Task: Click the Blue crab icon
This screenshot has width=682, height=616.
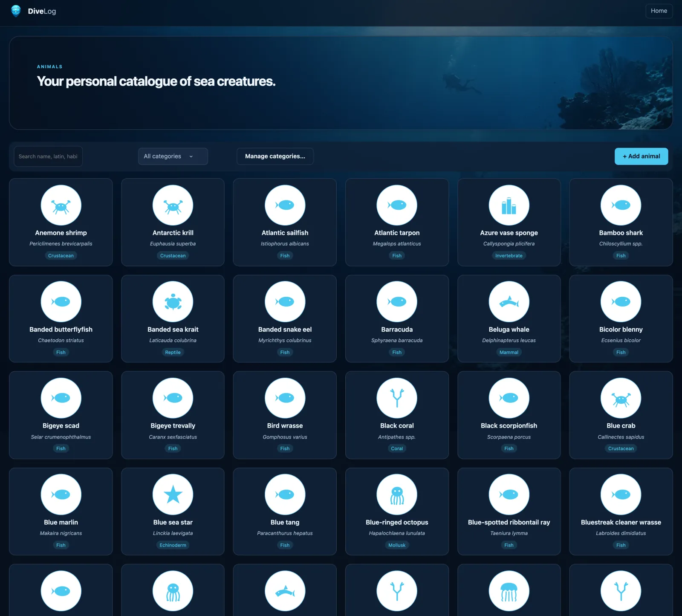Action: click(x=621, y=398)
